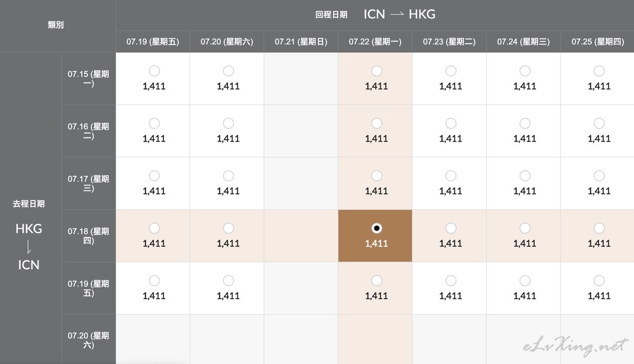Click the 07.20 (星期六) departure row header

pyautogui.click(x=88, y=340)
